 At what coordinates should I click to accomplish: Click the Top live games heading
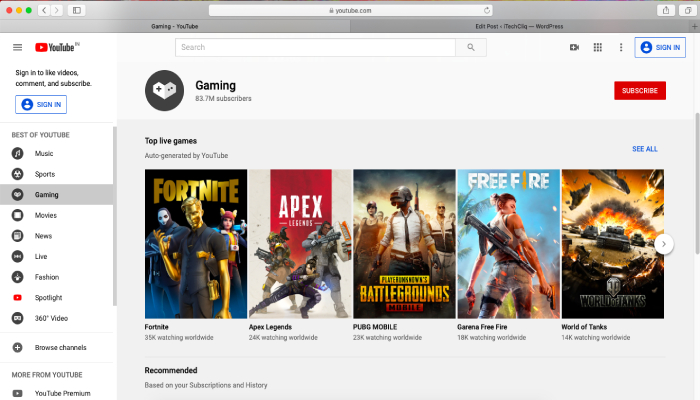pyautogui.click(x=171, y=141)
